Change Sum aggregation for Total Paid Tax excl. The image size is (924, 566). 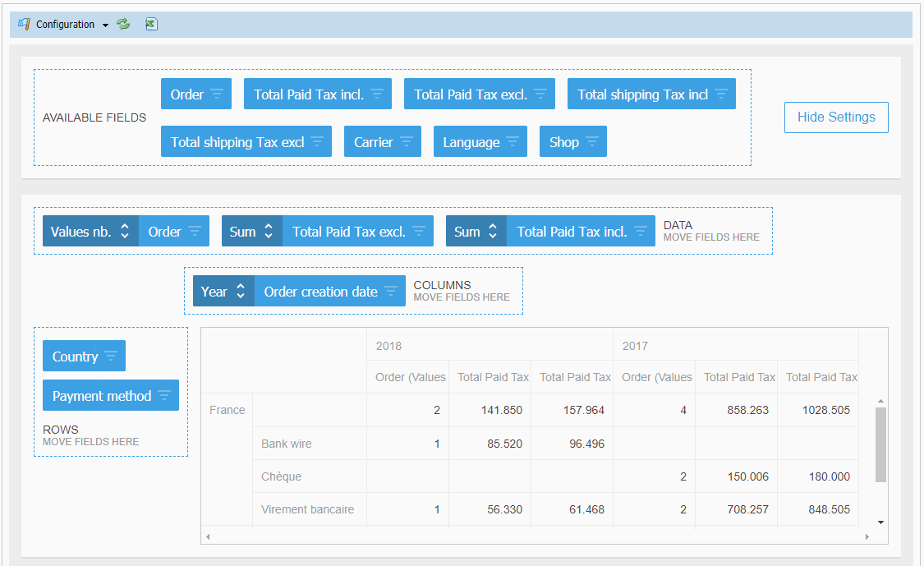point(267,232)
